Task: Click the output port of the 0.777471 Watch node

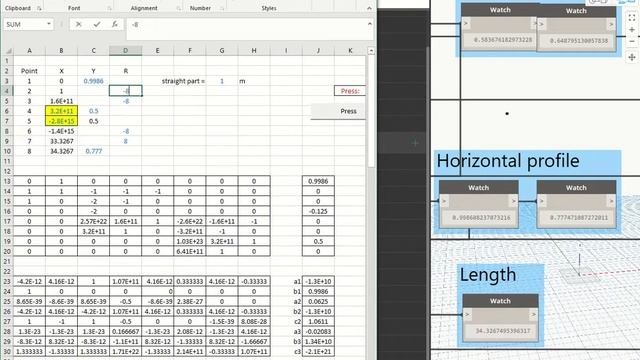Action: point(611,201)
